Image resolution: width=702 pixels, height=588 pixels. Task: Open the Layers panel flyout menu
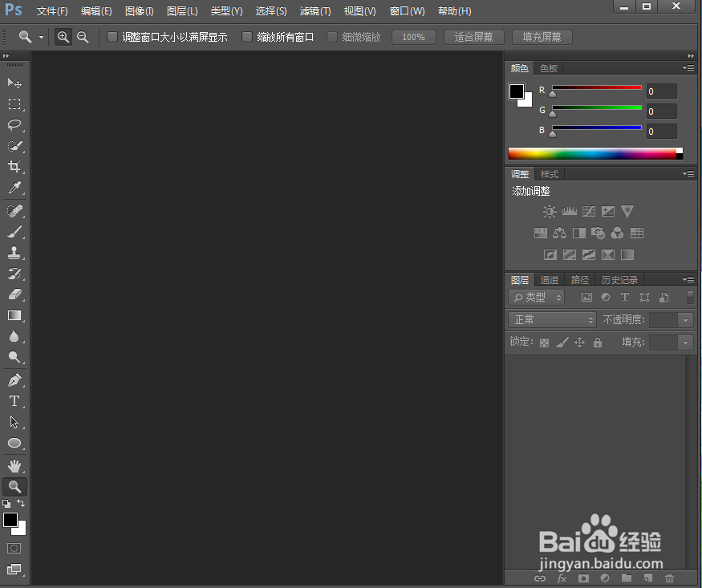[688, 280]
